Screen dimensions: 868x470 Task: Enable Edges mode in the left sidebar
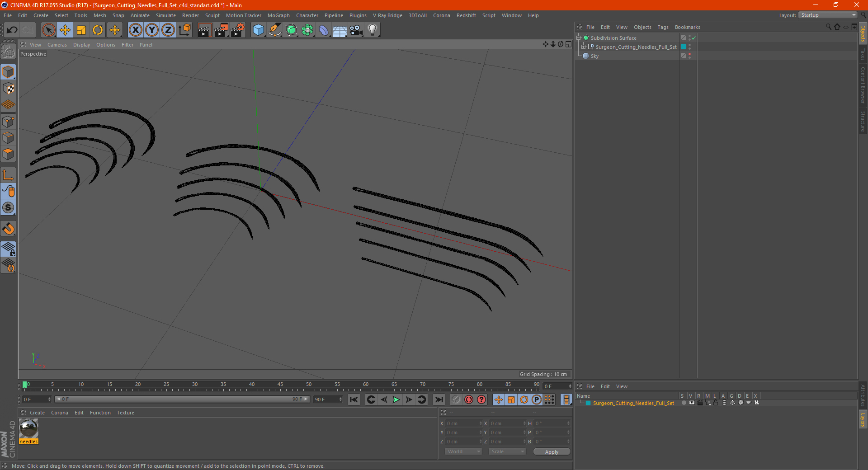pyautogui.click(x=8, y=138)
